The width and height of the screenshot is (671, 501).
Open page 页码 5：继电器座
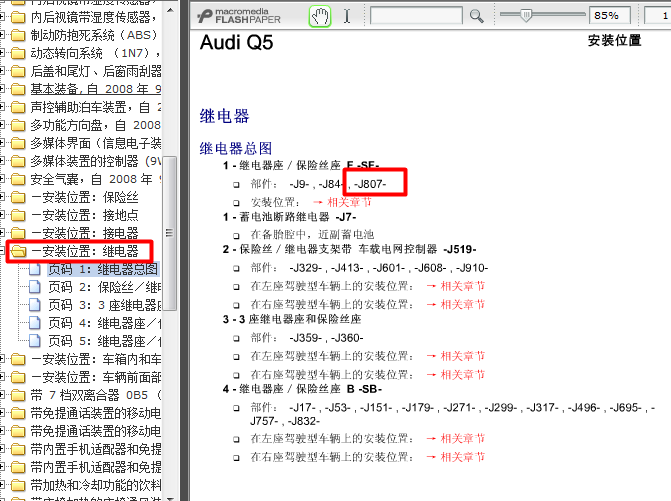(x=104, y=341)
